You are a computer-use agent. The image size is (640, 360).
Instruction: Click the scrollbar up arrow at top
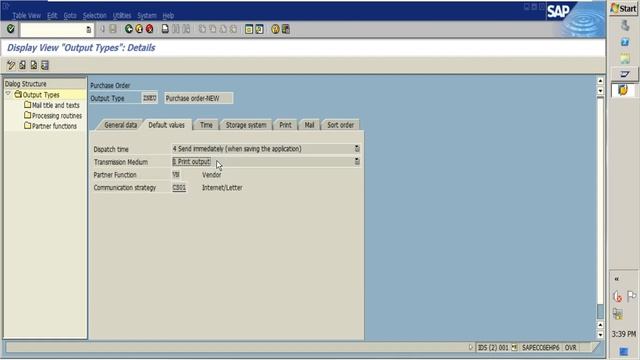pyautogui.click(x=600, y=81)
